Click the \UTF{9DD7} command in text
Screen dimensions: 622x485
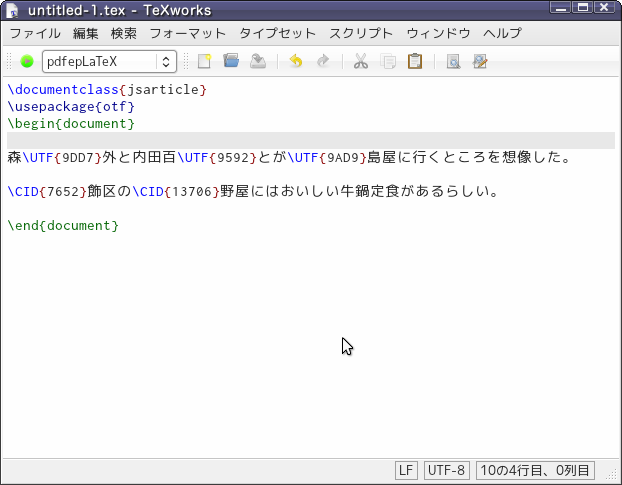[x=62, y=158]
